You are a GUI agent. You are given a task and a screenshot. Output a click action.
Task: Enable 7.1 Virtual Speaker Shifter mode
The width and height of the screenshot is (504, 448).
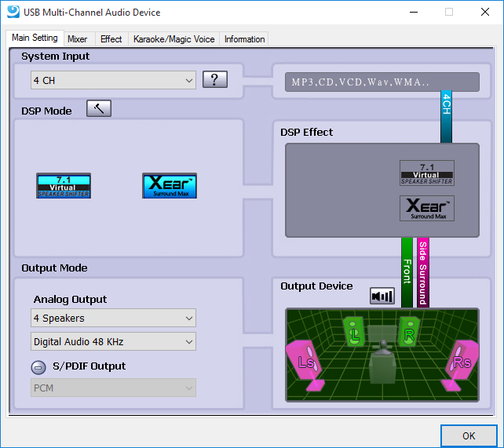click(64, 185)
